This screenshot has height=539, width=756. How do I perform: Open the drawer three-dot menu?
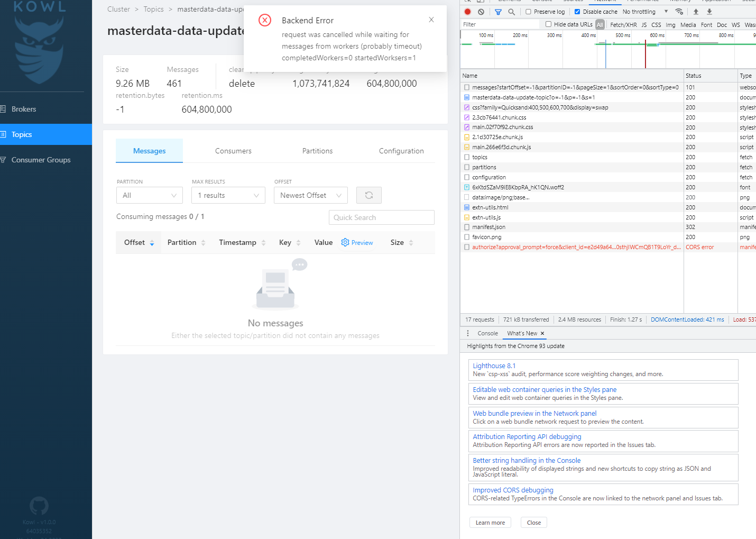468,333
